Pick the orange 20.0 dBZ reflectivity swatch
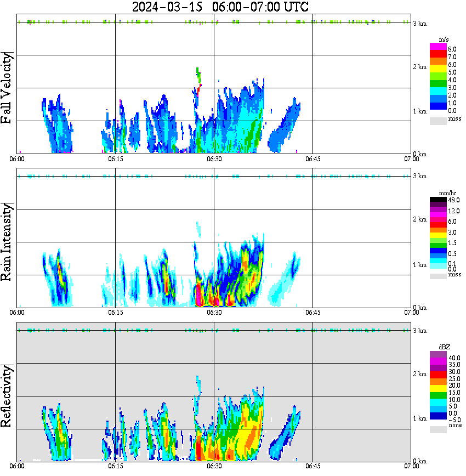 (x=438, y=382)
